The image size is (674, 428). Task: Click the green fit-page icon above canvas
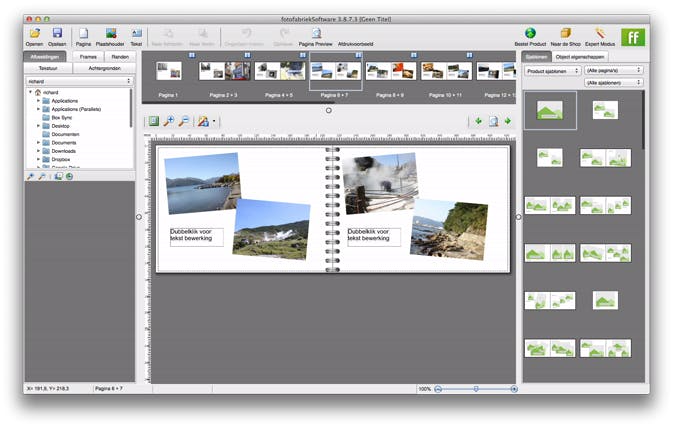(x=153, y=122)
